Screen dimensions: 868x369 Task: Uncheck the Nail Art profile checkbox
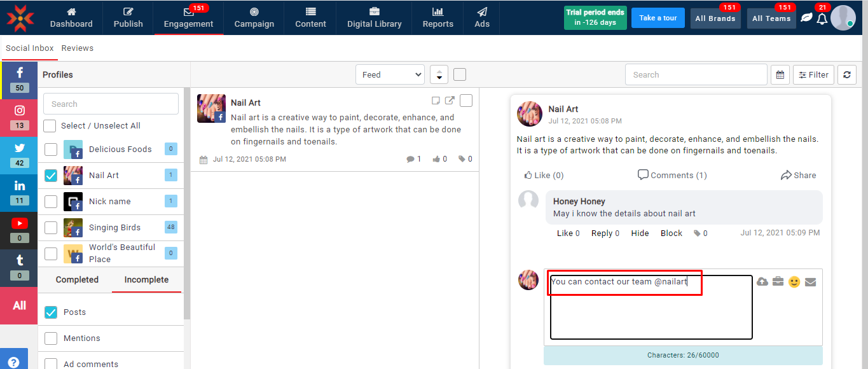click(51, 176)
